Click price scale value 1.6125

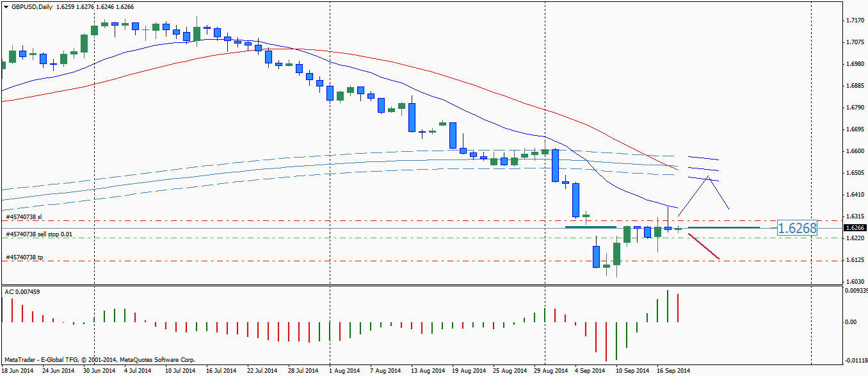pyautogui.click(x=855, y=260)
